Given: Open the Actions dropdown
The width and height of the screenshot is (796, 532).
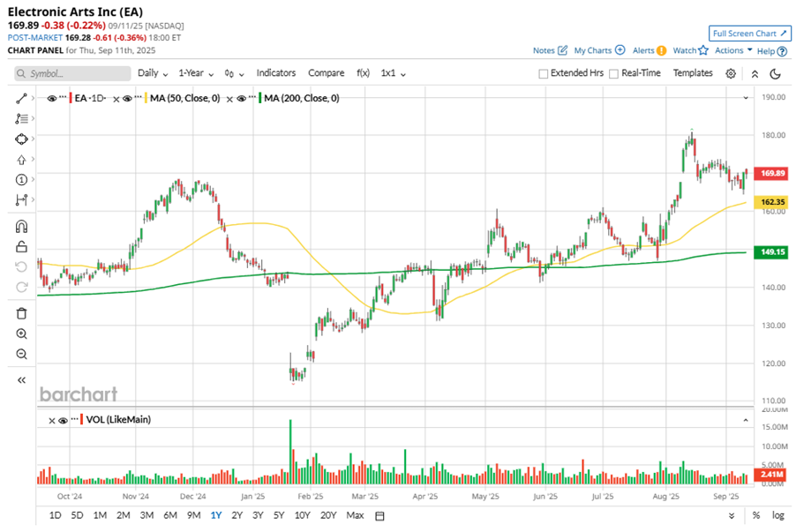Looking at the screenshot, I should tap(733, 50).
